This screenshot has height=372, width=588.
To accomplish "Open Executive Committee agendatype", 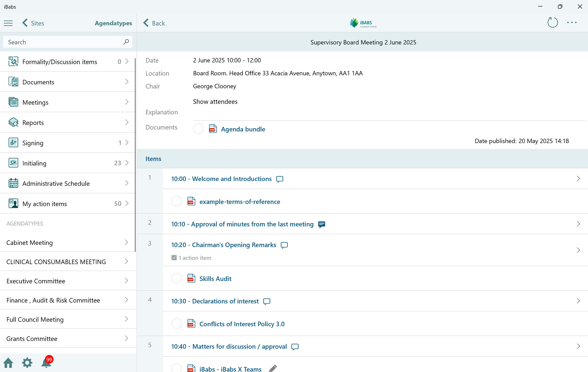I will (x=68, y=281).
